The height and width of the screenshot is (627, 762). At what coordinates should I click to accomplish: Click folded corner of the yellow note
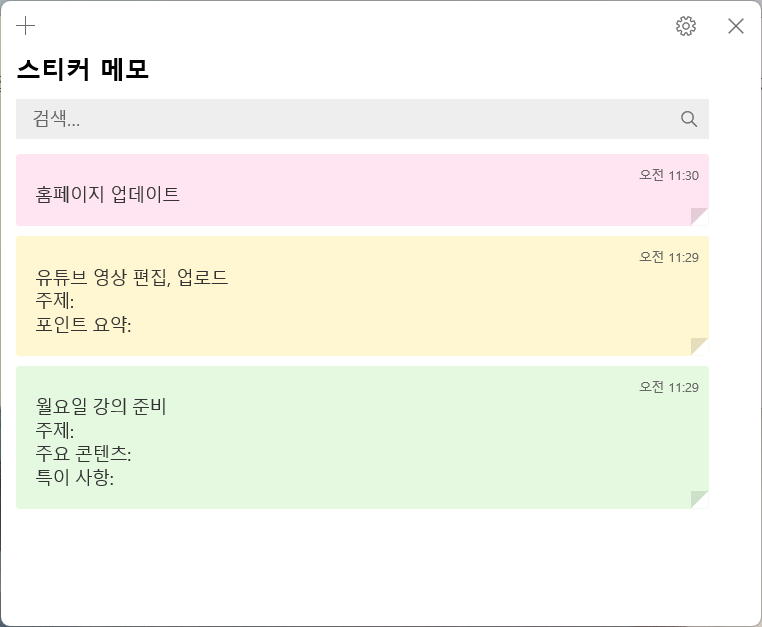pos(699,347)
